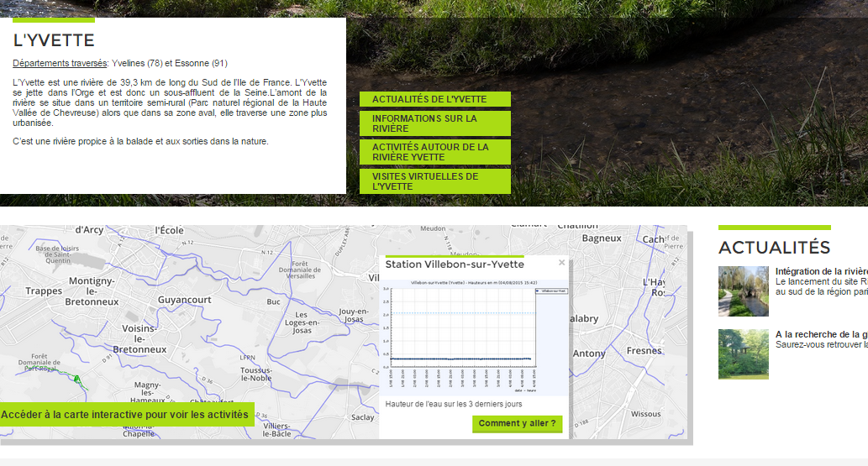Click Villiers-le-Bâcle map label
868x466 pixels.
[276, 429]
